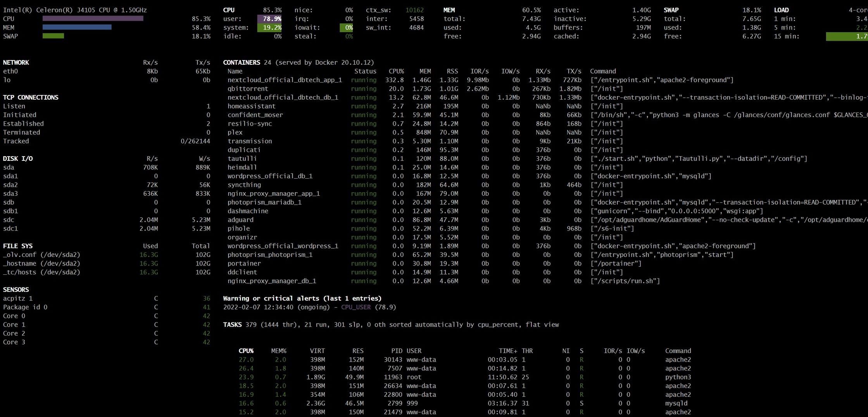This screenshot has width=868, height=417.
Task: Select the nextcloud_official_dbtech_app_1 container name
Action: point(285,80)
